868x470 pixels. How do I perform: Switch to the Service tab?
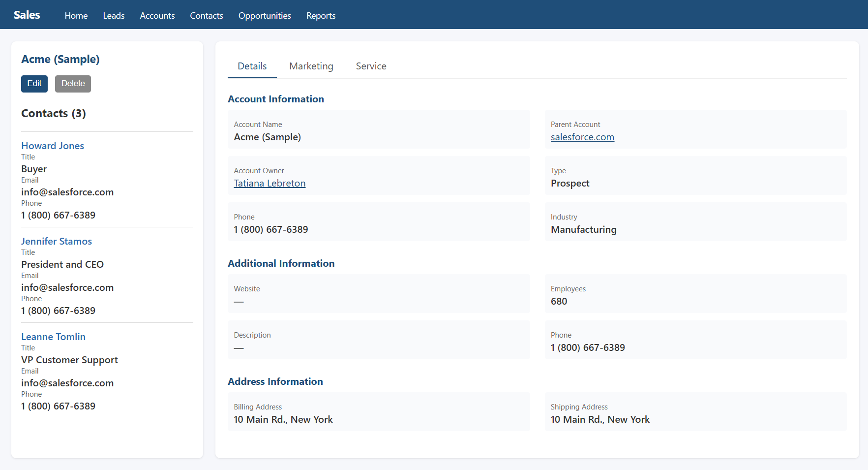click(371, 66)
